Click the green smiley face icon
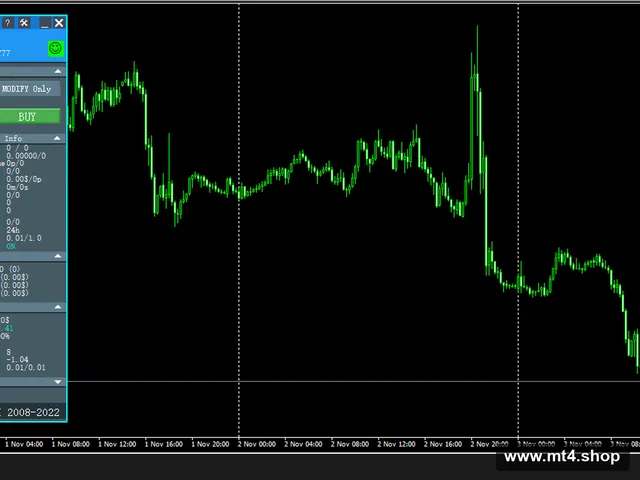Screen dimensions: 640x480 click(x=56, y=49)
